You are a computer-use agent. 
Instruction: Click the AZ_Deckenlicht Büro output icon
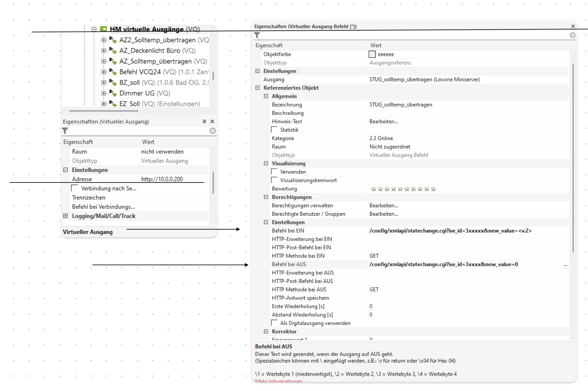(x=113, y=51)
